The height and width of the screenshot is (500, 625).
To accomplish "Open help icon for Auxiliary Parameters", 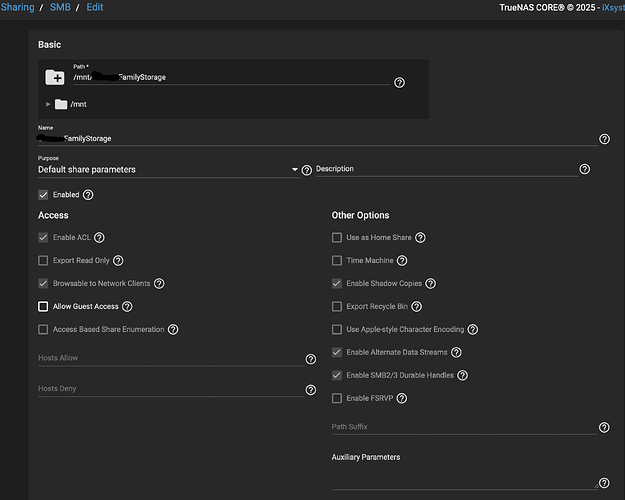I will 604,483.
